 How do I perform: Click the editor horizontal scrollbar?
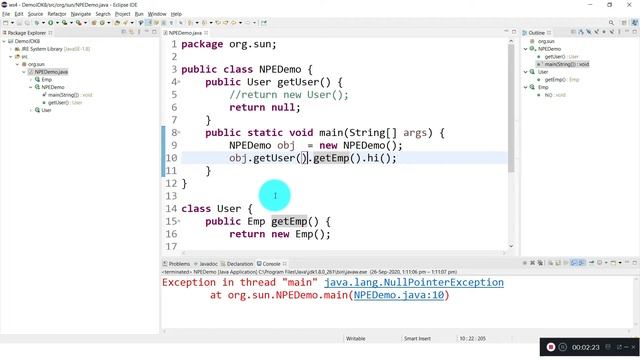(x=343, y=253)
